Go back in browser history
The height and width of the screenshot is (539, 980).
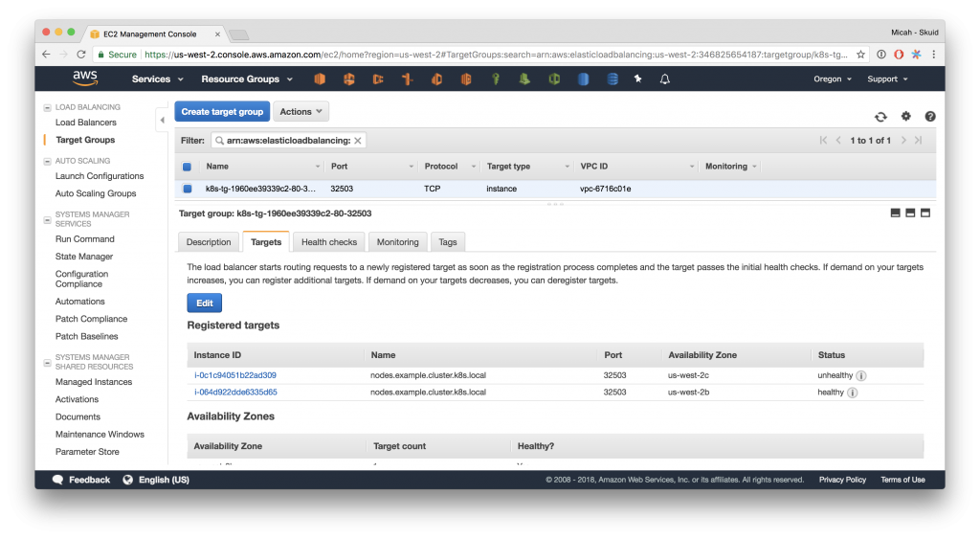tap(46, 55)
